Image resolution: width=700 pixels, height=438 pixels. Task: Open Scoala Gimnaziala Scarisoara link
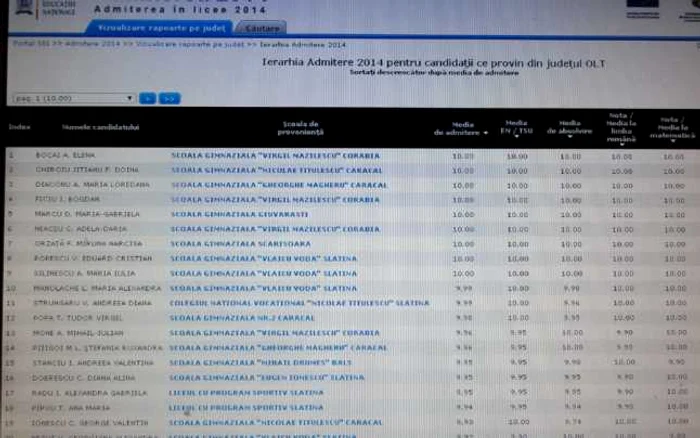(240, 244)
